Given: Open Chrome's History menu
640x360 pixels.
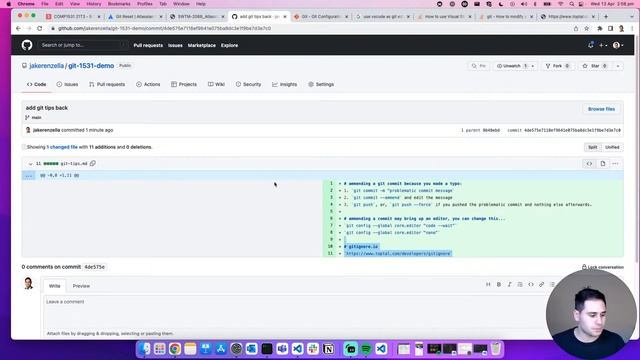Looking at the screenshot, I should click(93, 4).
